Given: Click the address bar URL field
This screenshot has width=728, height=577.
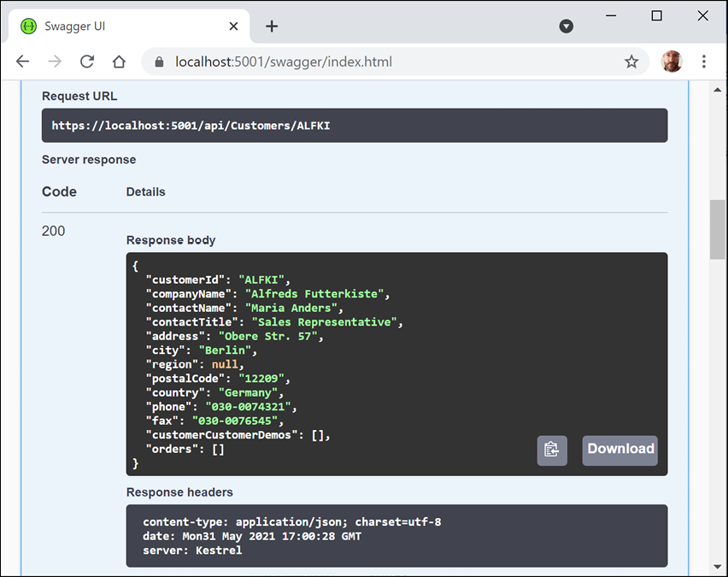Looking at the screenshot, I should [385, 62].
